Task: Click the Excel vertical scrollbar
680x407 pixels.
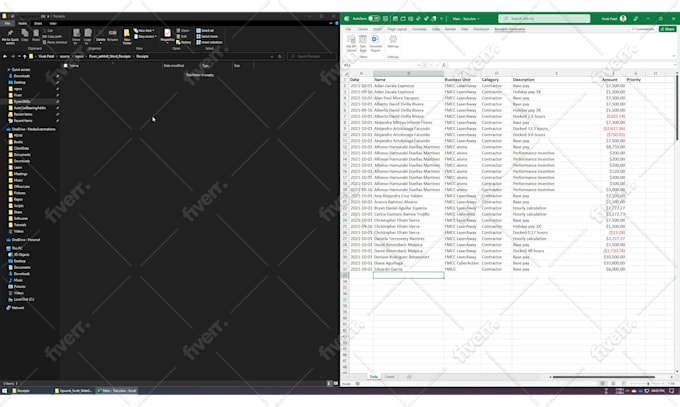Action: click(x=677, y=108)
